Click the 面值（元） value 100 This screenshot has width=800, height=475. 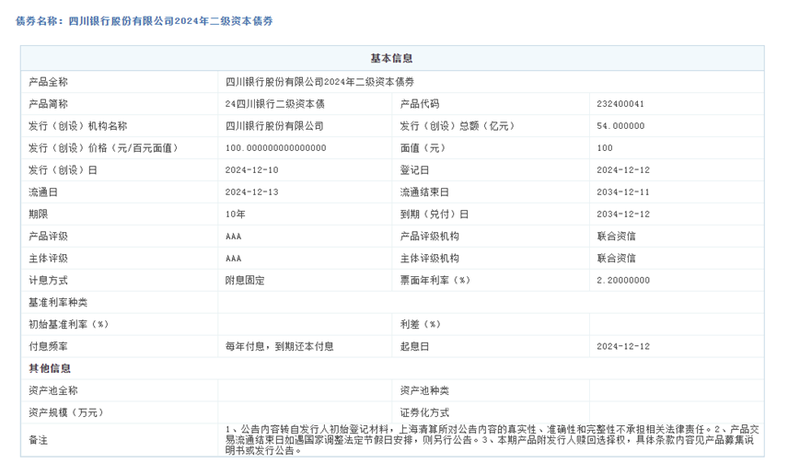point(605,148)
